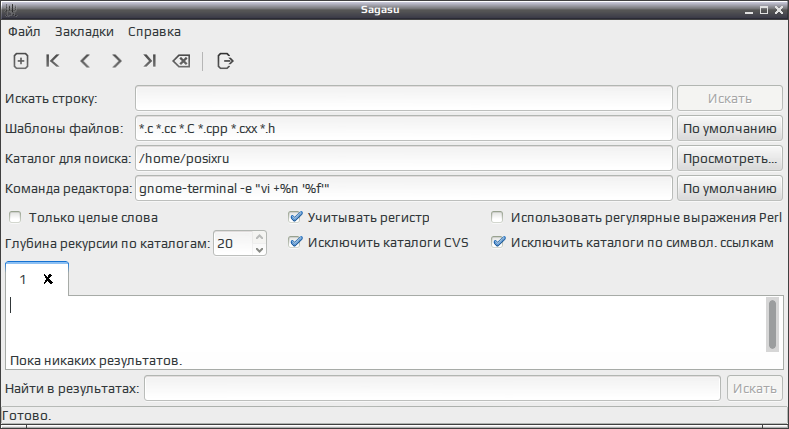Click the Команда редактора field
The width and height of the screenshot is (789, 429).
click(x=404, y=189)
